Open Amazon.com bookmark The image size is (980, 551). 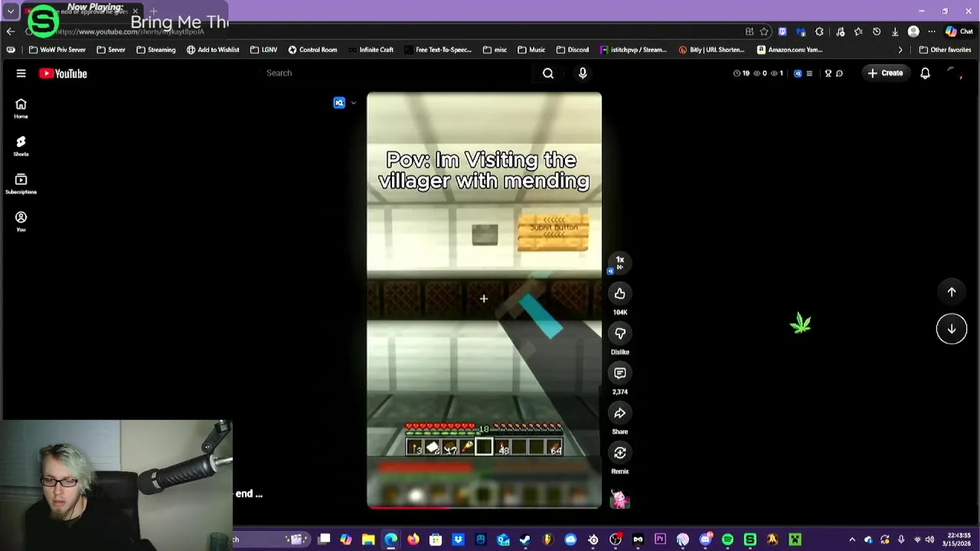click(790, 50)
